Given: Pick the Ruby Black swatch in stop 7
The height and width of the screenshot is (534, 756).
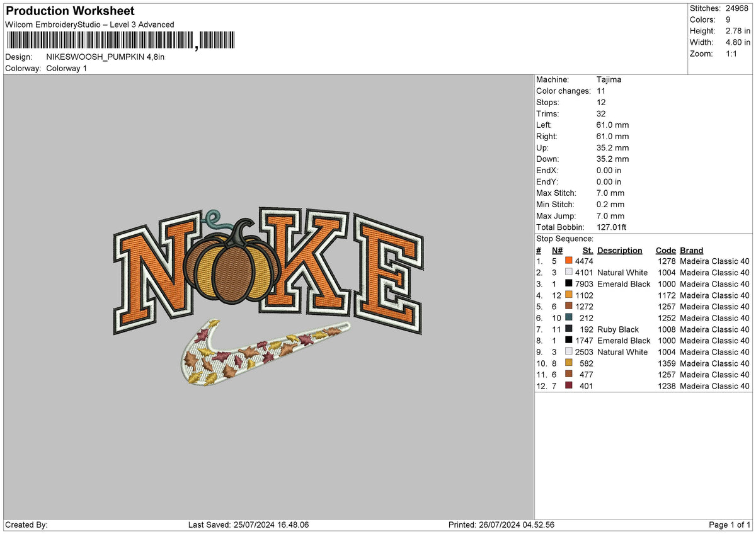Looking at the screenshot, I should pos(569,329).
